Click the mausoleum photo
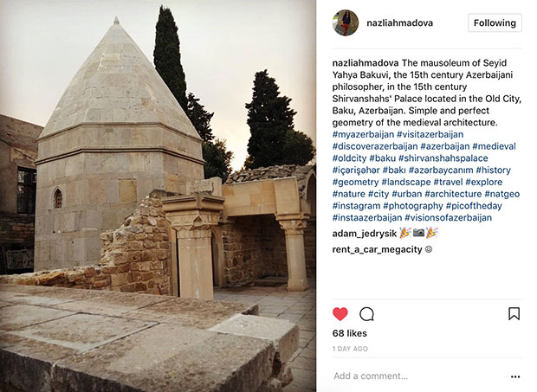Screen dimensions: 537x392 (158, 196)
